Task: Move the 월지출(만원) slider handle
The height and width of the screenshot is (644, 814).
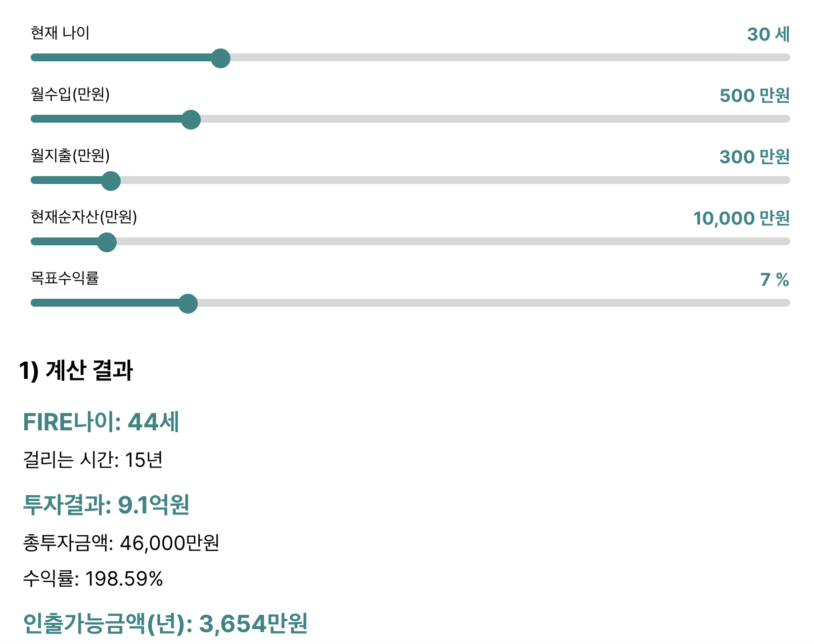Action: pos(111,181)
